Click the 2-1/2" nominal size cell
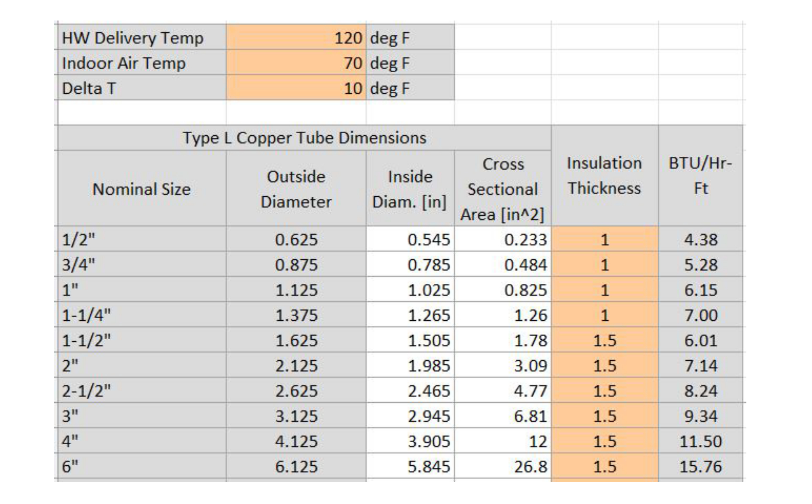The image size is (812, 504). 141,391
